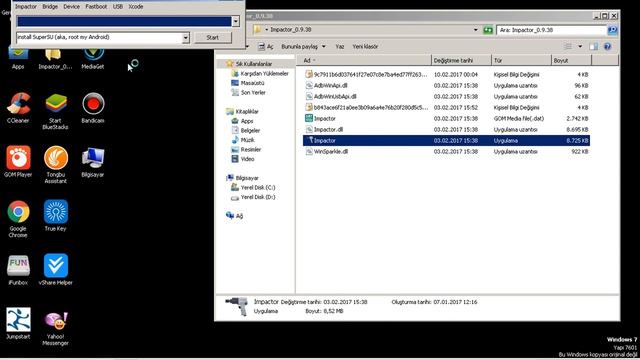Click the Impactor drill icon in details pane

coord(237,306)
